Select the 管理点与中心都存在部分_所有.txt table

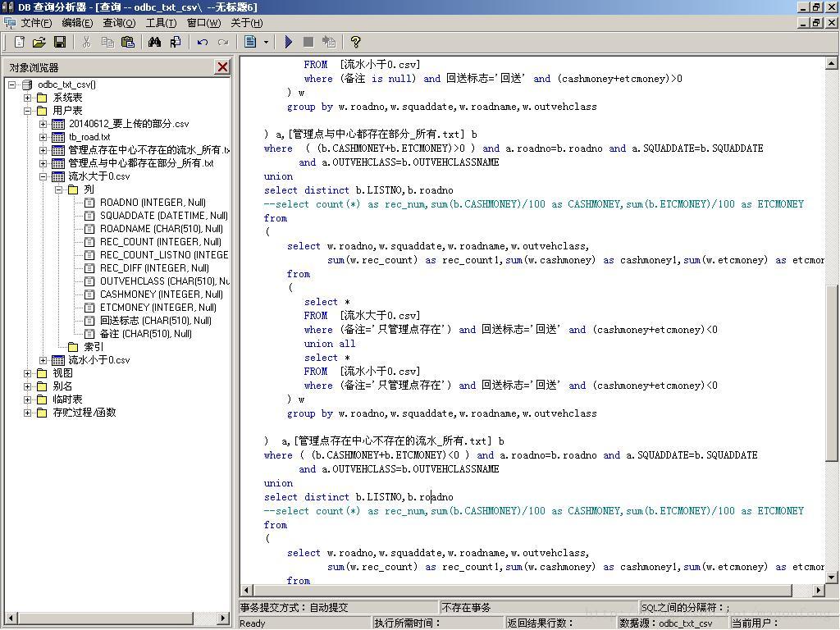[141, 163]
